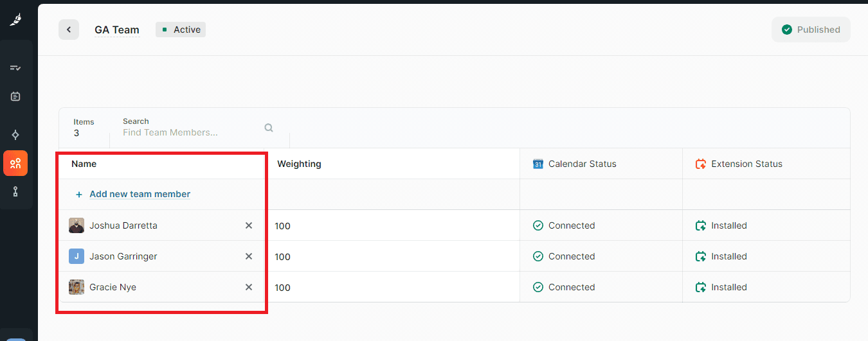Click the diamond node icon in sidebar
This screenshot has height=341, width=868.
(15, 134)
